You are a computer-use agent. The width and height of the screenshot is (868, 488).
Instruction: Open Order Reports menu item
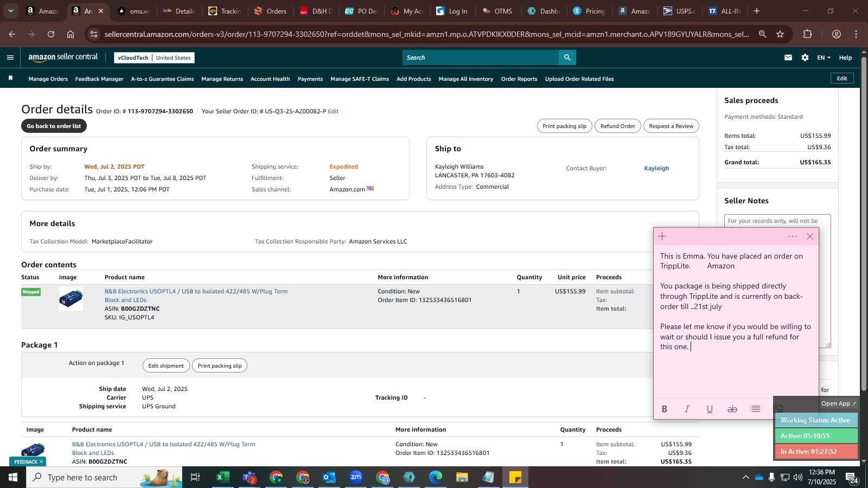(519, 79)
